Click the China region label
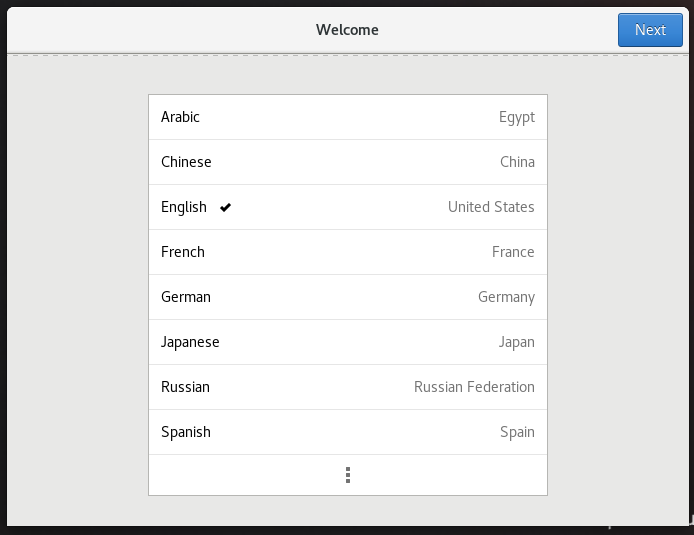 coord(517,162)
